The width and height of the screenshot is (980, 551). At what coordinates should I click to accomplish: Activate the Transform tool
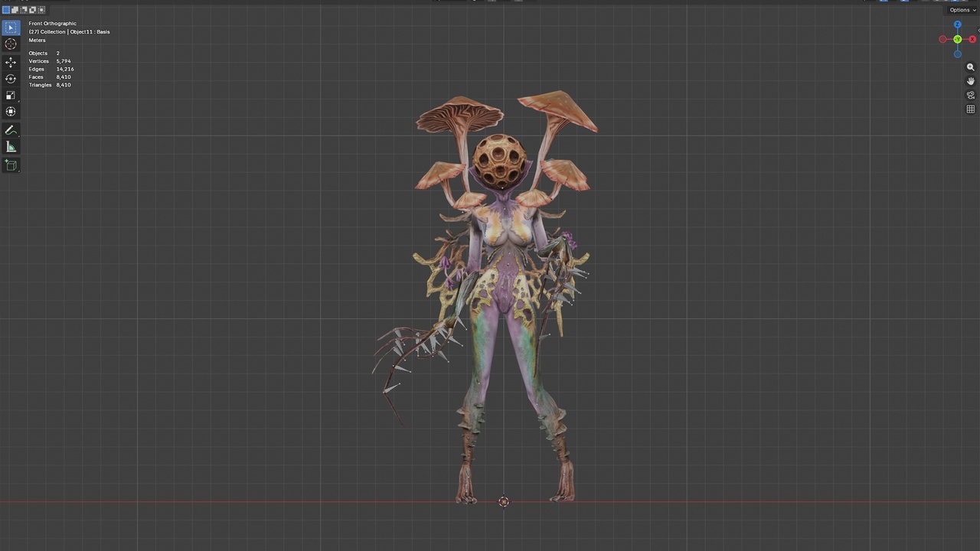(x=11, y=112)
